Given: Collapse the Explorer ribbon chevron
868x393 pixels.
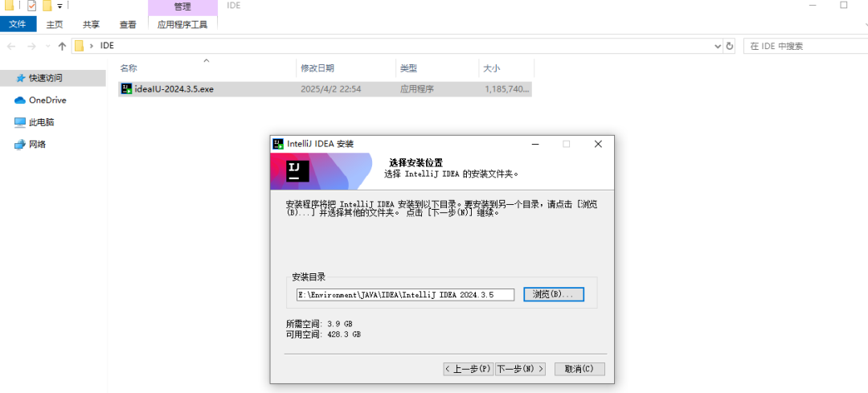Looking at the screenshot, I should click(866, 24).
